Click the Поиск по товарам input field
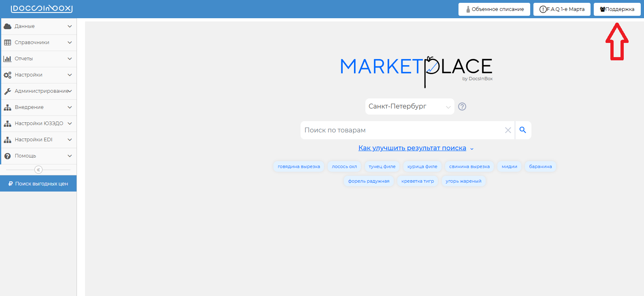The image size is (644, 296). pos(401,130)
